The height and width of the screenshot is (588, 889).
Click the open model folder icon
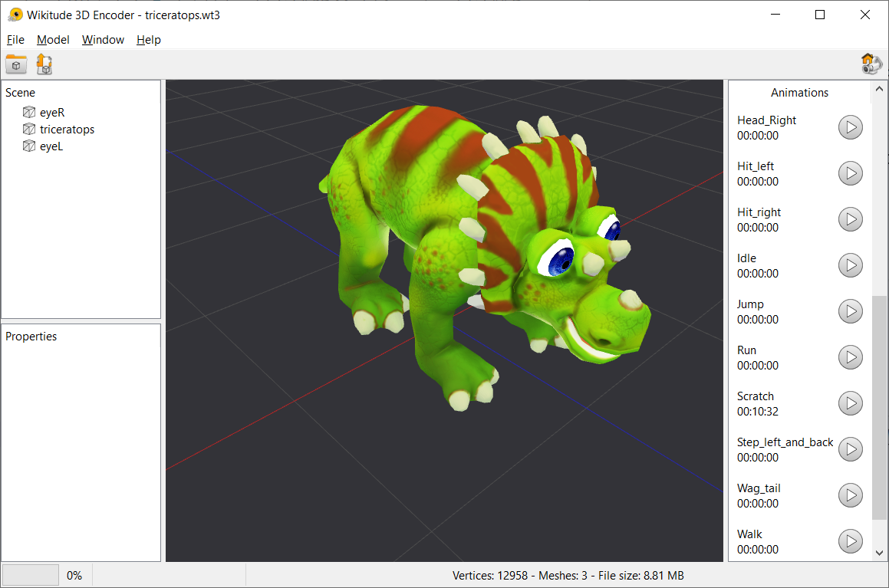coord(16,64)
